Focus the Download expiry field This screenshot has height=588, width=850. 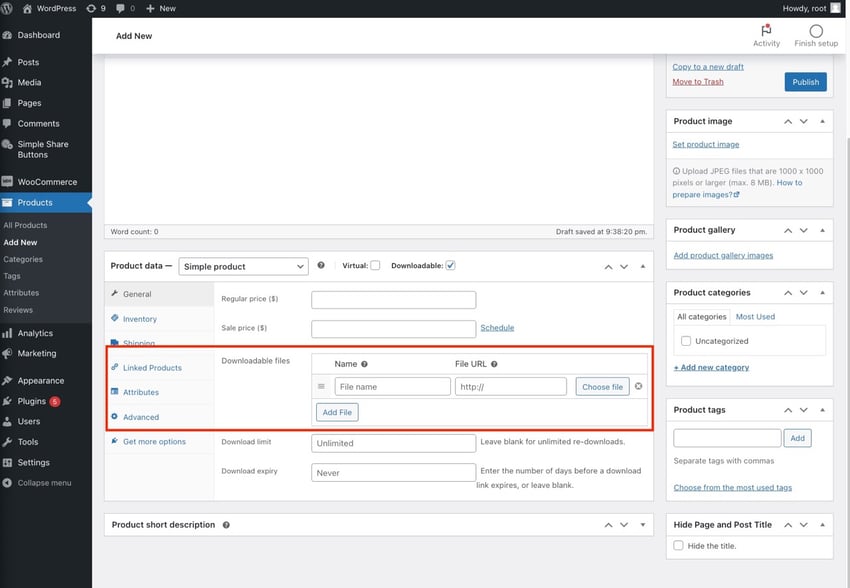(x=394, y=473)
